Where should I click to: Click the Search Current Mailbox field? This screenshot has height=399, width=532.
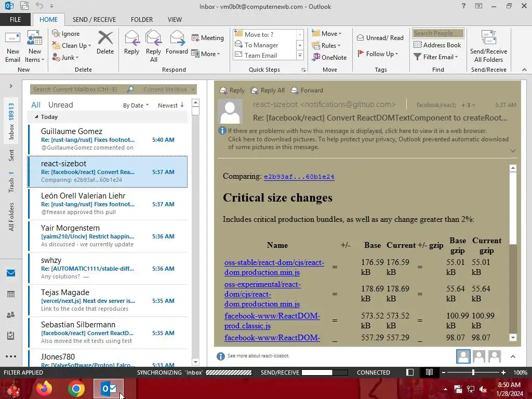pyautogui.click(x=78, y=89)
